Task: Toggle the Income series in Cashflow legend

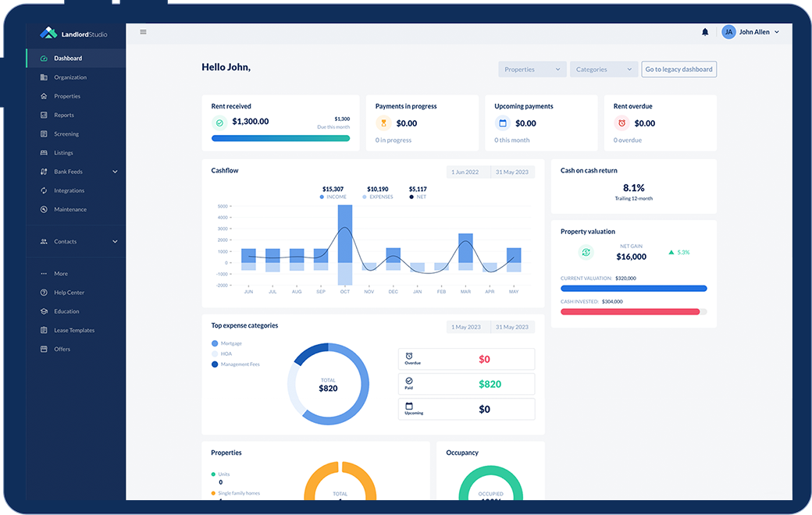Action: pos(333,197)
